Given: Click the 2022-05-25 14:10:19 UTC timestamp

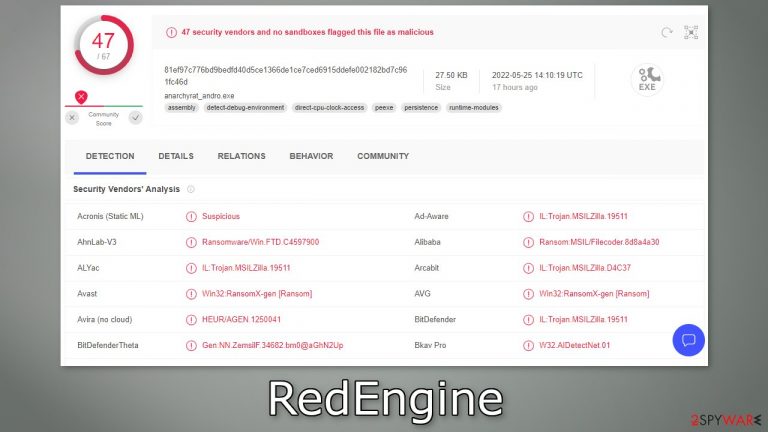Looking at the screenshot, I should (x=537, y=75).
